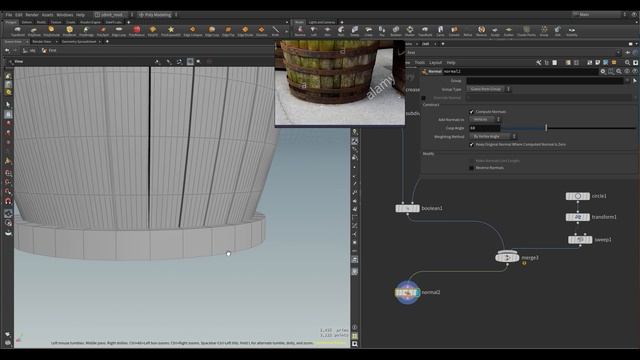This screenshot has width=640, height=360.
Task: Toggle Keep Original Normal Where Computed Normal Is Zero
Action: [x=471, y=144]
